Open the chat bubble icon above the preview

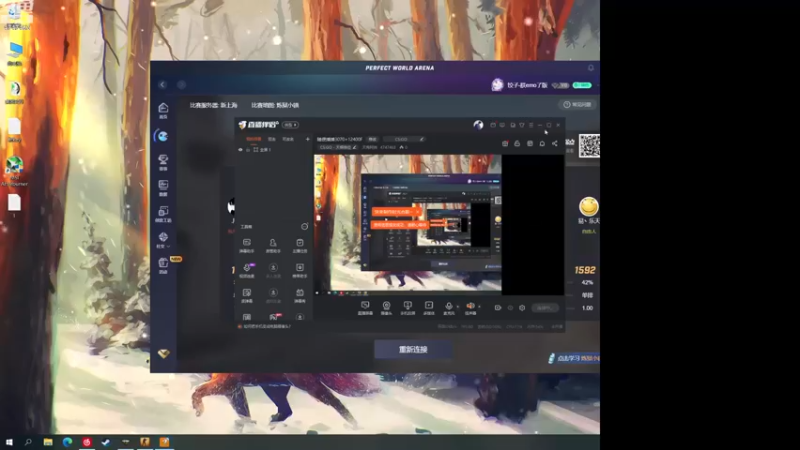click(542, 143)
